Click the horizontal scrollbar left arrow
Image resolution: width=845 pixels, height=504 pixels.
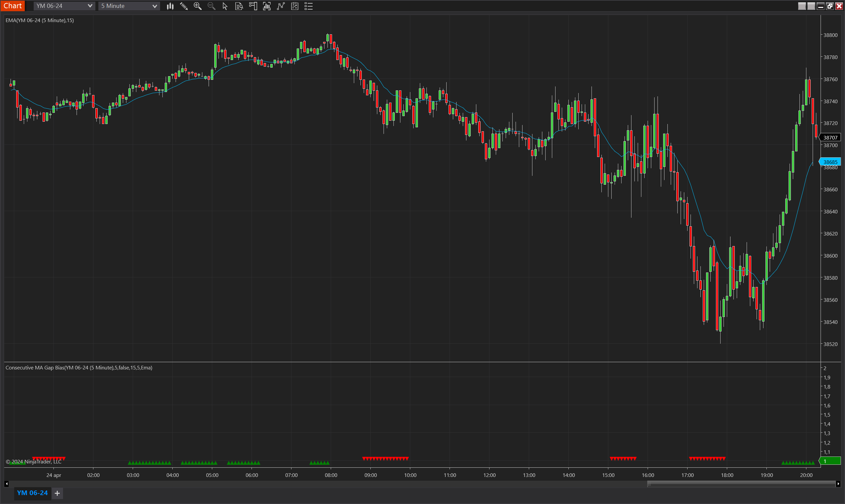(7, 484)
